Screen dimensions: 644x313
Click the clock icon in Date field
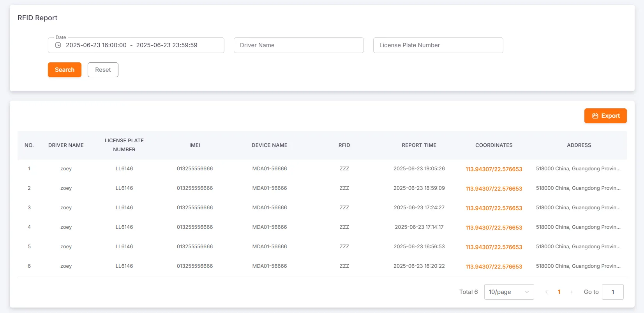pos(58,45)
